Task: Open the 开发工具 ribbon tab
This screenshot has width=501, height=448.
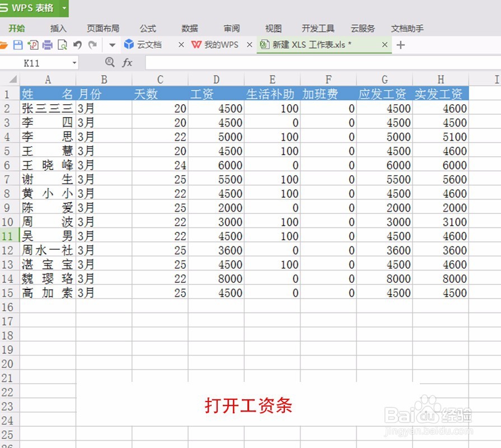Action: pyautogui.click(x=317, y=28)
